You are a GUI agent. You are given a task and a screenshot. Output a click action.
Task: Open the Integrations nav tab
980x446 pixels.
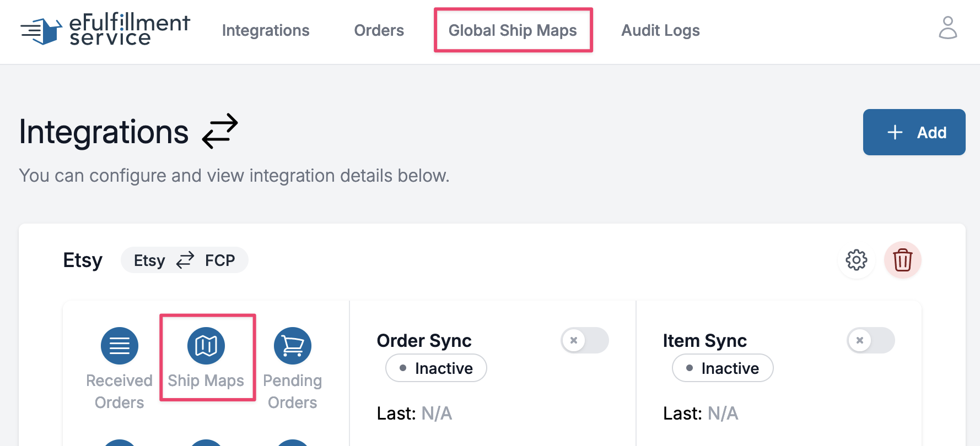pyautogui.click(x=266, y=30)
